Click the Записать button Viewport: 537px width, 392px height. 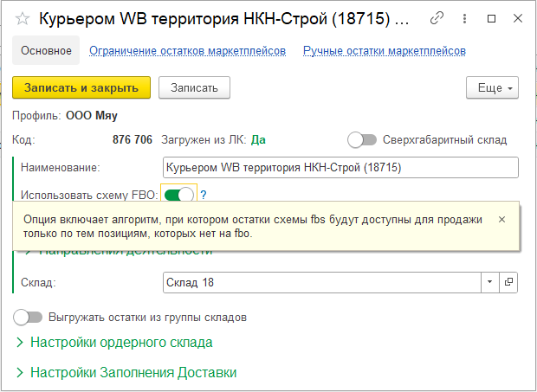click(194, 88)
